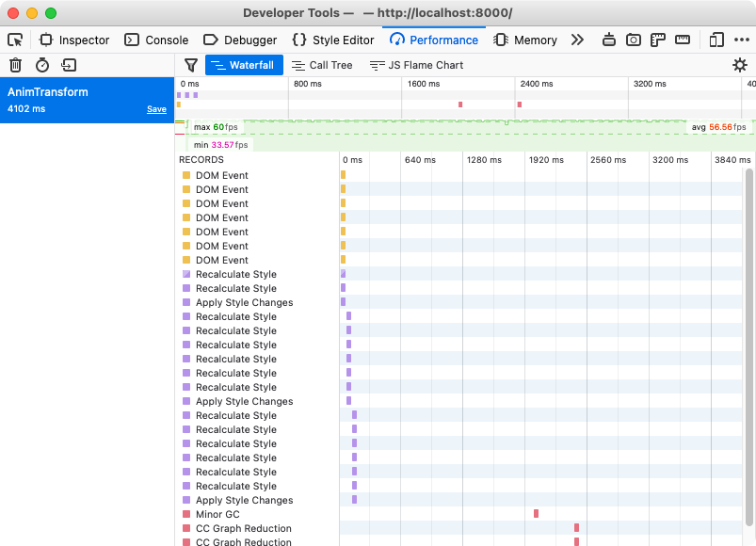Open the Performance panel settings gear
Screen dimensions: 756x546
coord(740,65)
